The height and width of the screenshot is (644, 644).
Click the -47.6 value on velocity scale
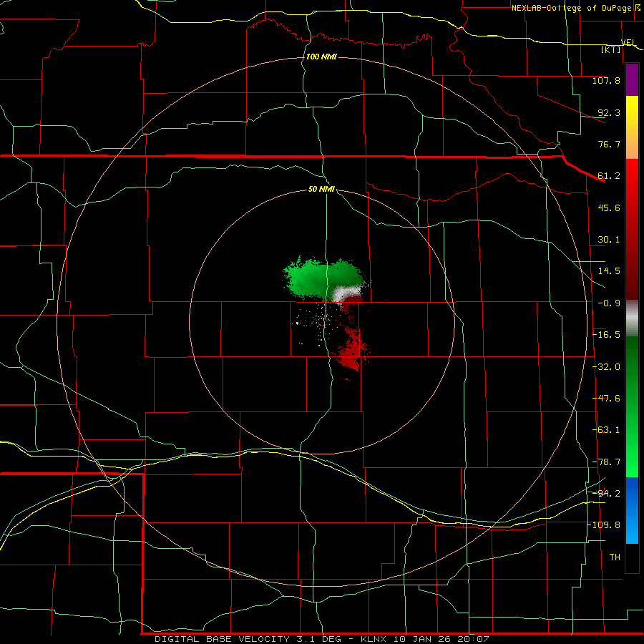(606, 399)
